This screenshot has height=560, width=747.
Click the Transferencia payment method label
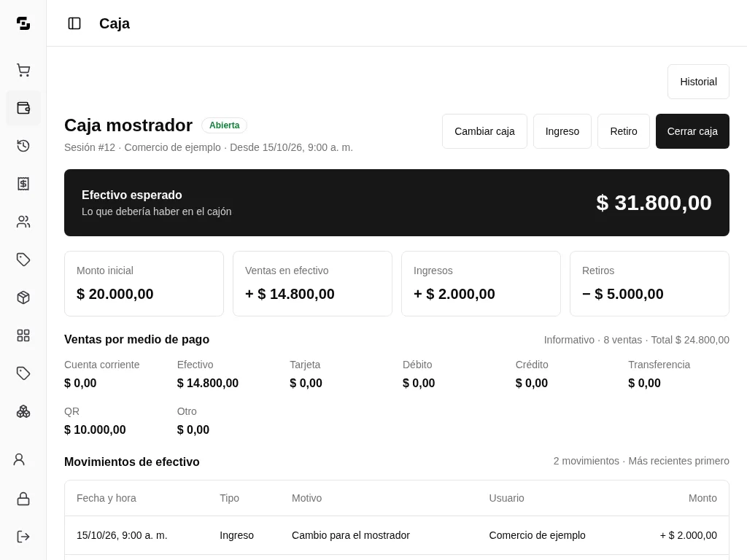[659, 365]
